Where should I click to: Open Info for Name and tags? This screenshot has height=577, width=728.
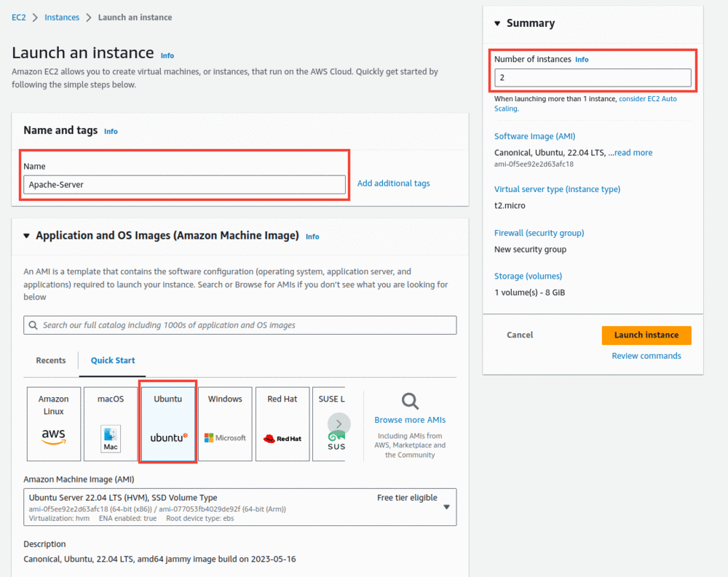(111, 132)
